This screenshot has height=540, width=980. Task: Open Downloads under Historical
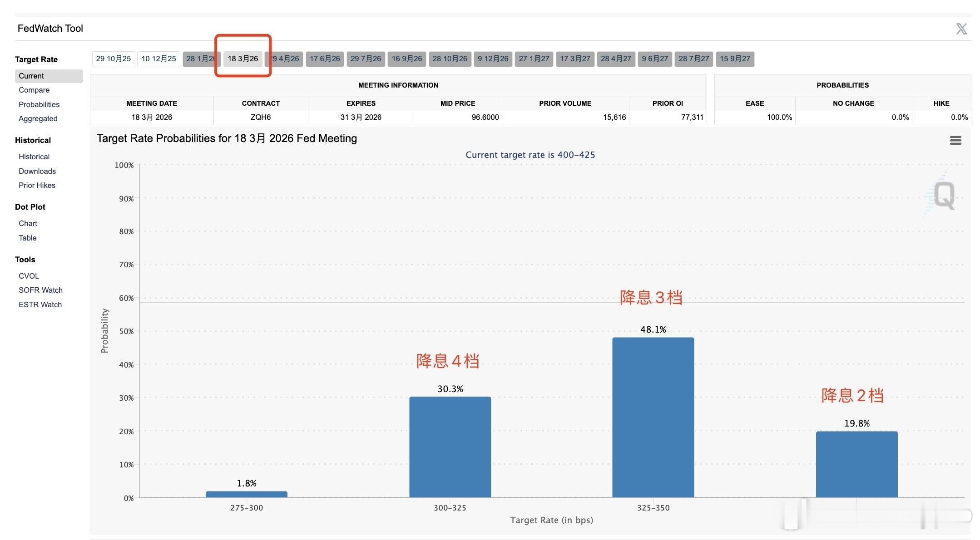(x=37, y=171)
